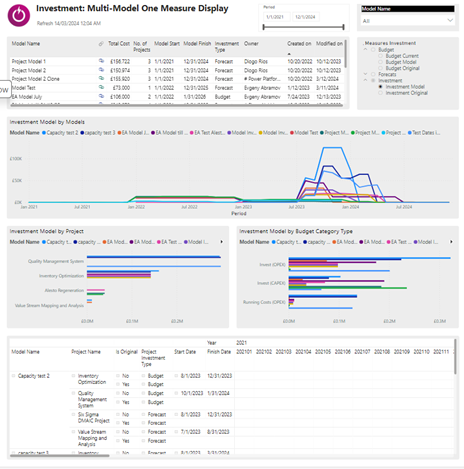Expand the Forecasts measures group
The width and height of the screenshot is (464, 469).
pos(365,74)
